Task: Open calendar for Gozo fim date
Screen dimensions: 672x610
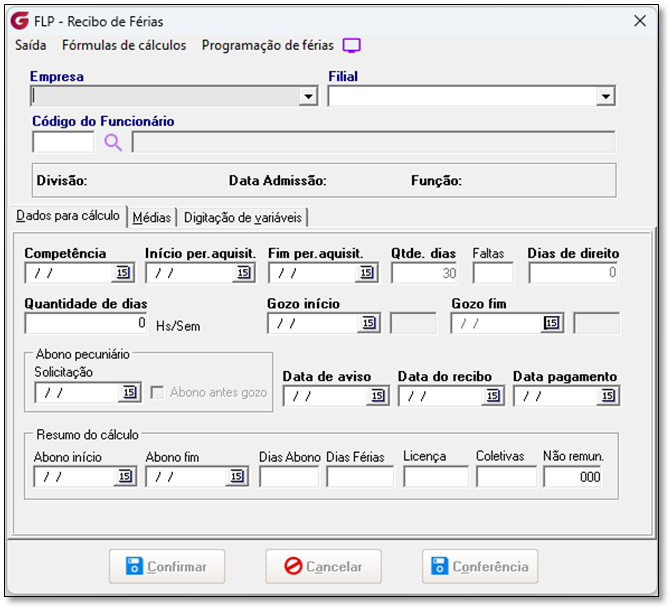Action: coord(552,323)
